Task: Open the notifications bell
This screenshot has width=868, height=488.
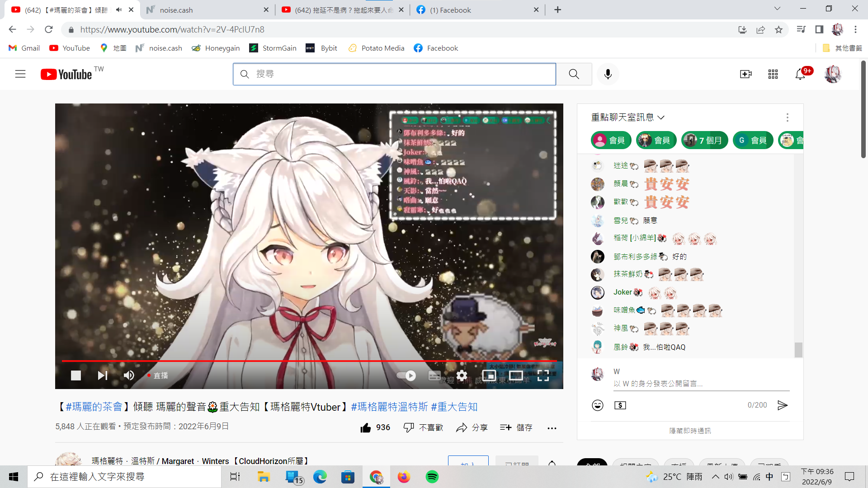Action: [x=800, y=74]
